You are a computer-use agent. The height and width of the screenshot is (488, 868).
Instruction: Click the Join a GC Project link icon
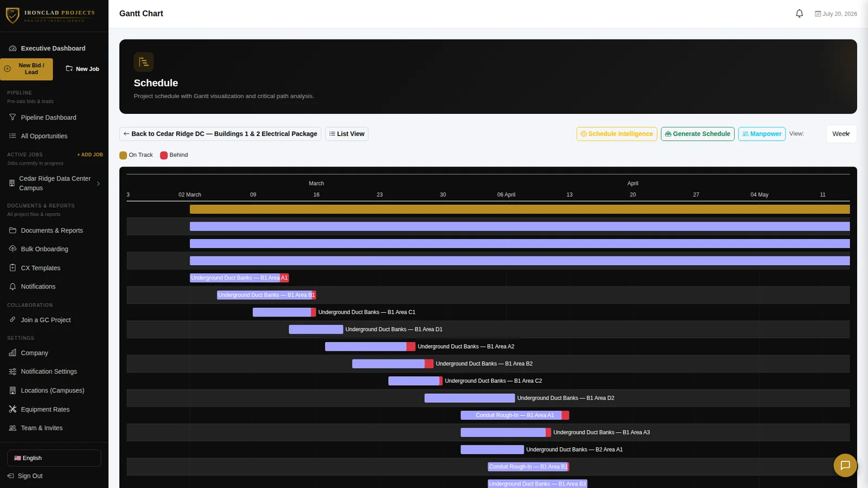tap(12, 320)
